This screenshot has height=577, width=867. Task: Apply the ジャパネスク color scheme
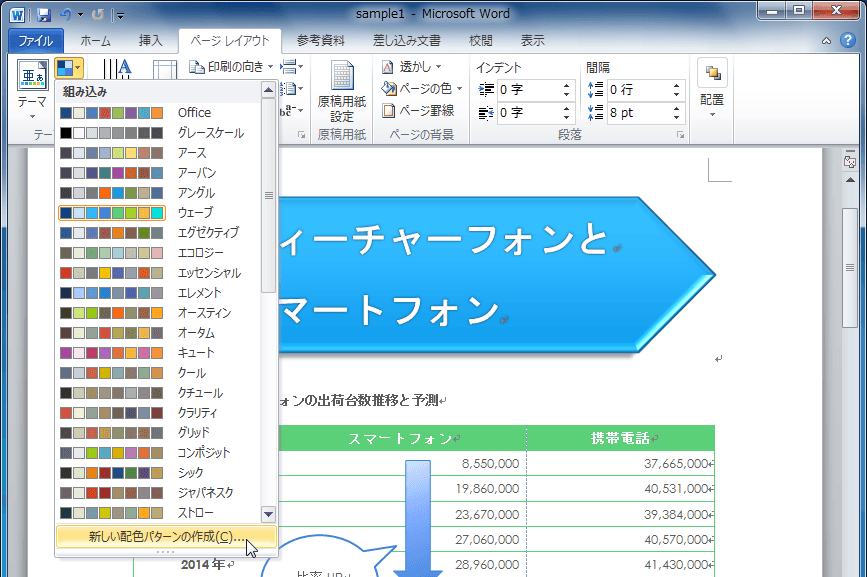tap(159, 492)
